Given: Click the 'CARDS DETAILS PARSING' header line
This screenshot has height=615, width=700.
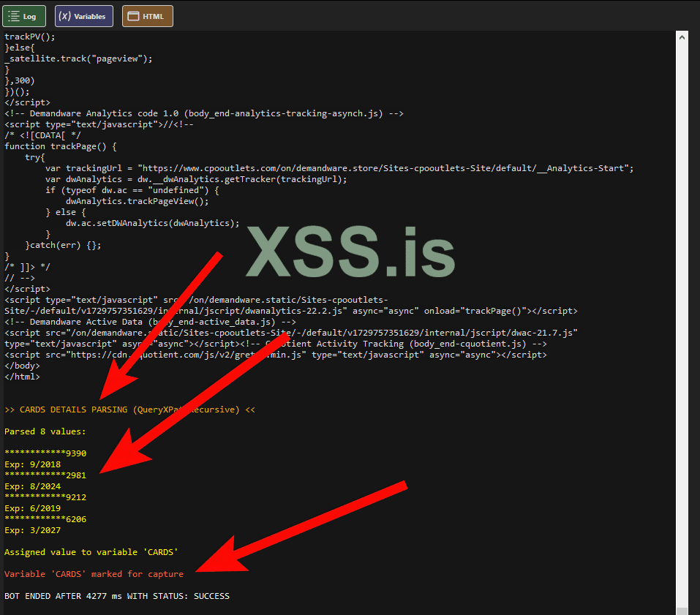Looking at the screenshot, I should click(x=129, y=410).
